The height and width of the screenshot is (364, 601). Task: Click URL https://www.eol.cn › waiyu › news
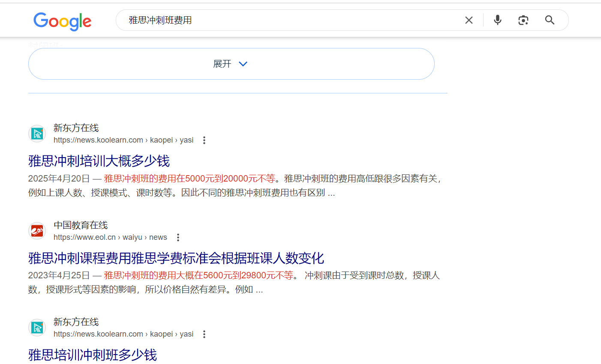point(110,237)
